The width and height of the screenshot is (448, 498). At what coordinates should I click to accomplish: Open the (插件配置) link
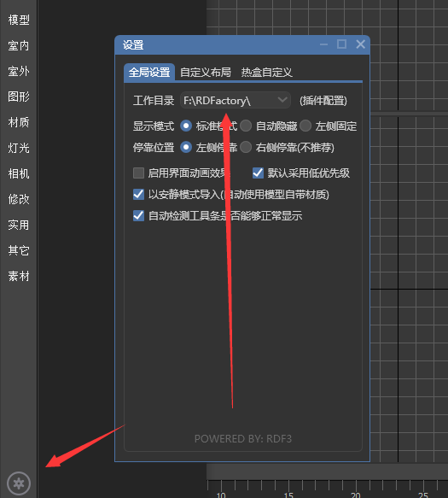pyautogui.click(x=323, y=101)
